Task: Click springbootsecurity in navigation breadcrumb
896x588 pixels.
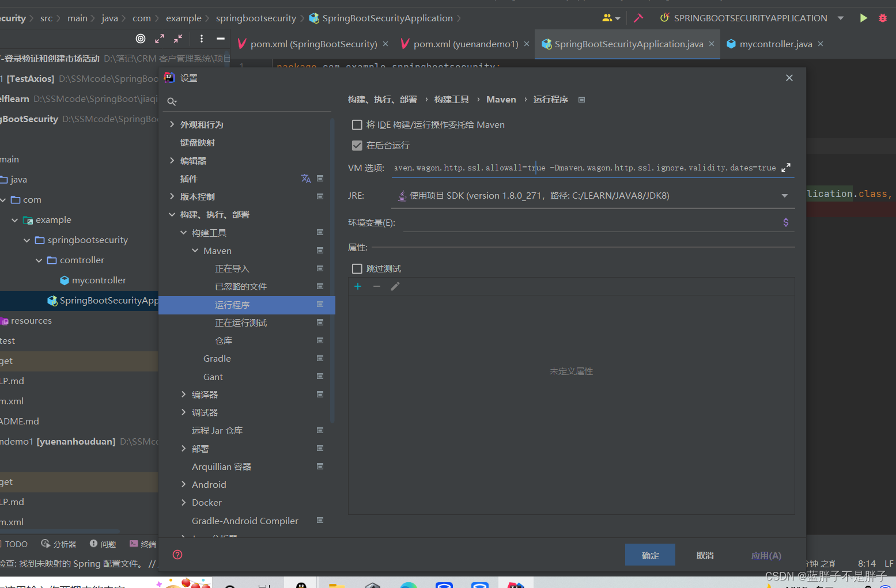Action: pyautogui.click(x=256, y=18)
